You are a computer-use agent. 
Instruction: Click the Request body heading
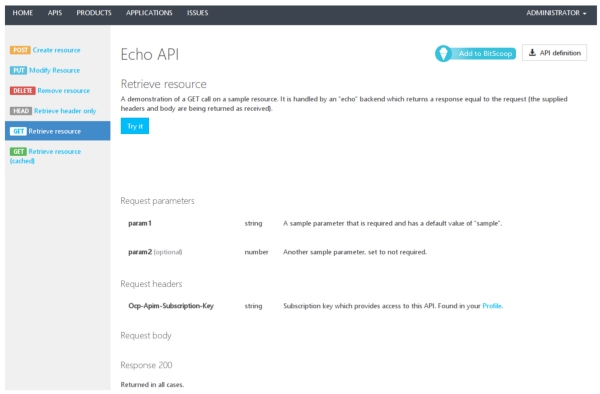pos(146,335)
